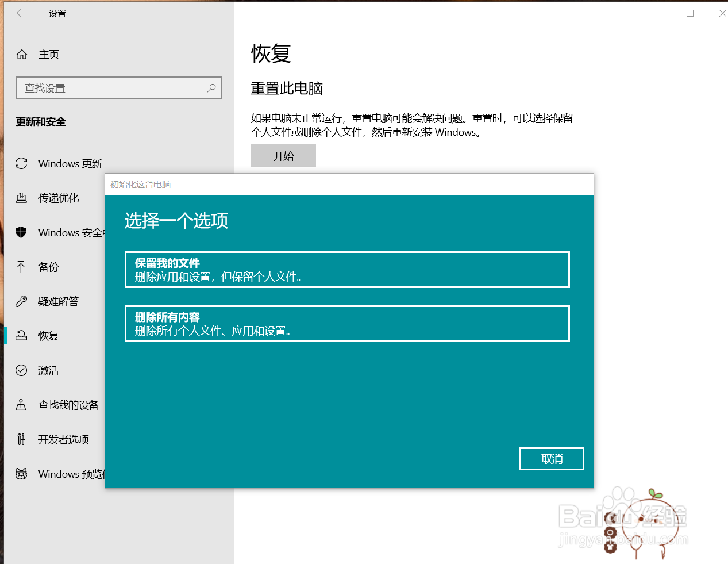Open 备份 settings page

[x=49, y=267]
